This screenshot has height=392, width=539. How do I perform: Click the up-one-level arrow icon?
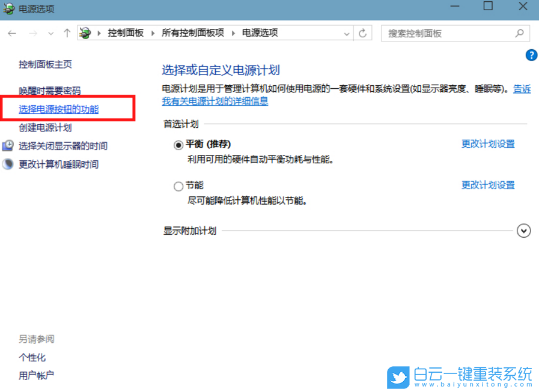tap(67, 33)
